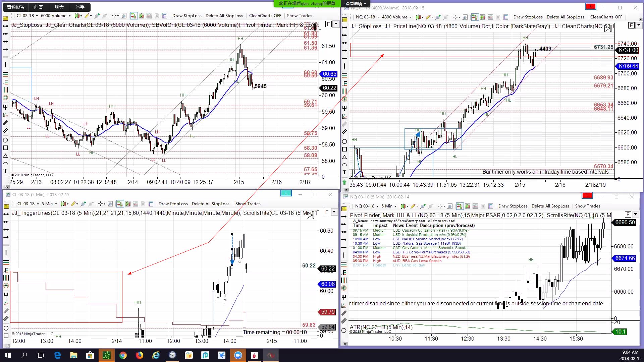Choose Fibonacci circle tool in NQ 5 Min chart

click(x=344, y=288)
